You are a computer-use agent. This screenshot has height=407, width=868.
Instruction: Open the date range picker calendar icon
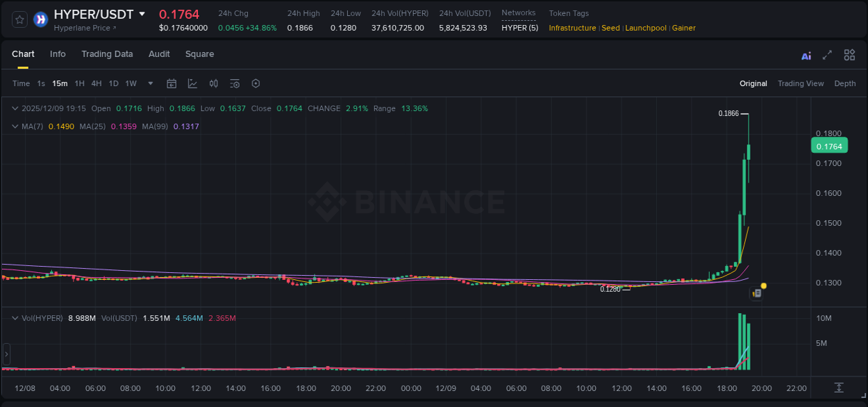(172, 83)
